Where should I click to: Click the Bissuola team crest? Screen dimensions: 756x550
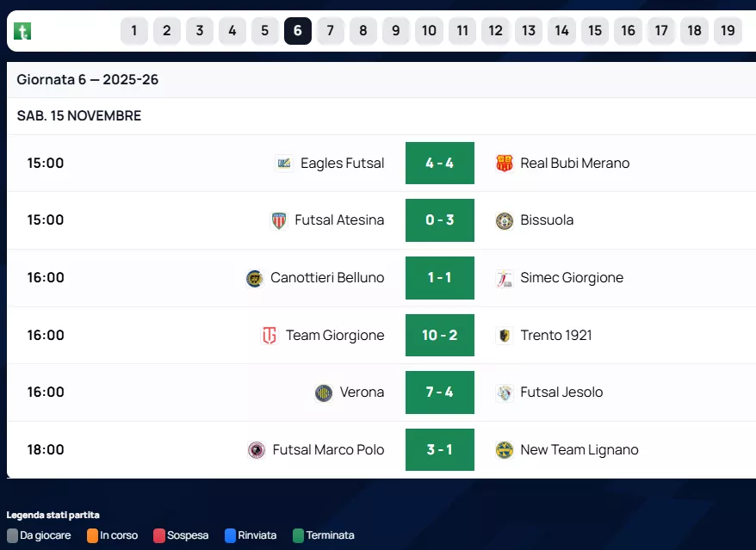pos(505,220)
